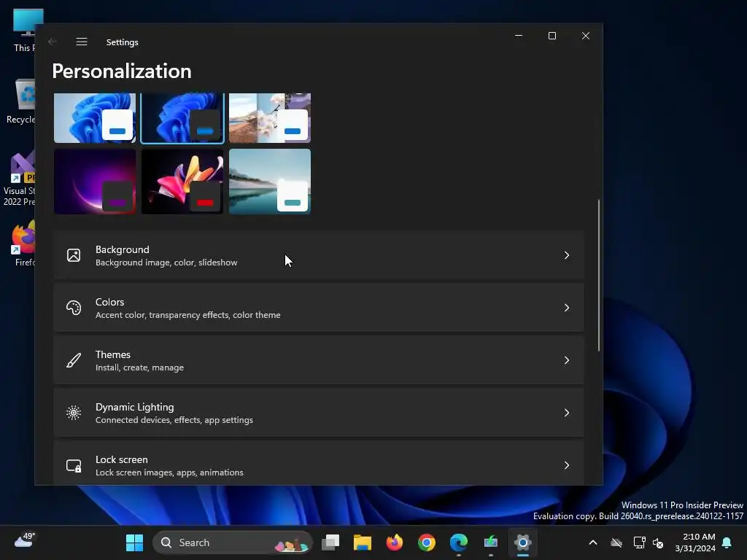Screen dimensions: 747x560
Task: Click the network display tray icon
Action: [639, 542]
